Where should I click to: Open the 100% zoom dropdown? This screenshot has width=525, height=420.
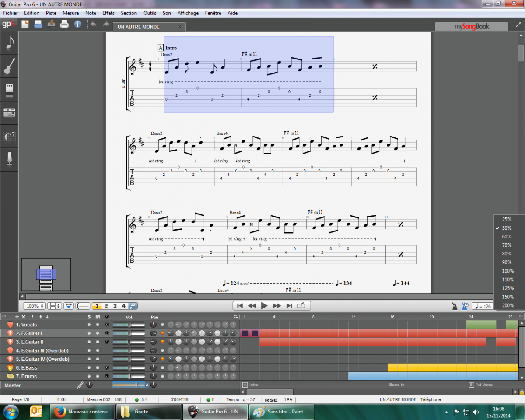[x=34, y=306]
